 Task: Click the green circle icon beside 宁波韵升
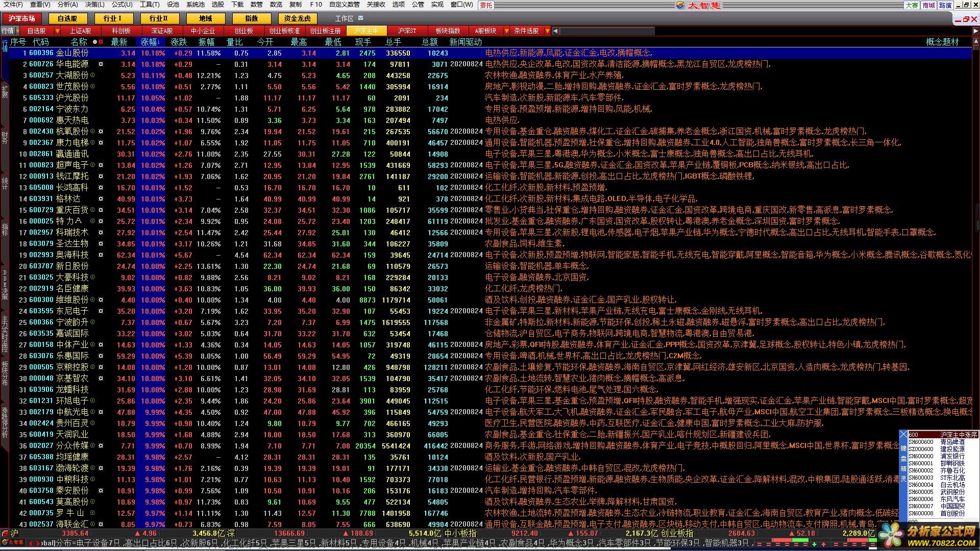tap(93, 322)
